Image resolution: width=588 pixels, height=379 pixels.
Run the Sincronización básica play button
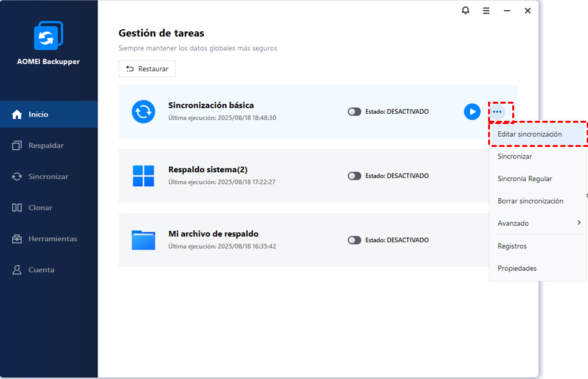(472, 112)
